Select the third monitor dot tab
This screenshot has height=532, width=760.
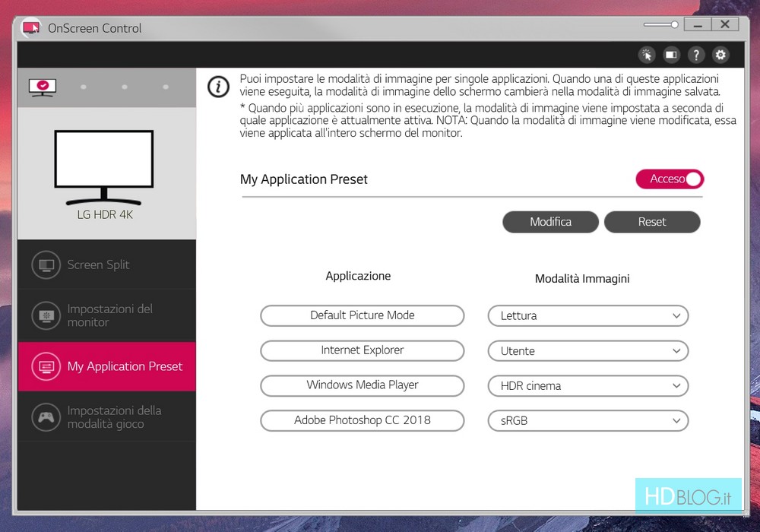coord(125,87)
